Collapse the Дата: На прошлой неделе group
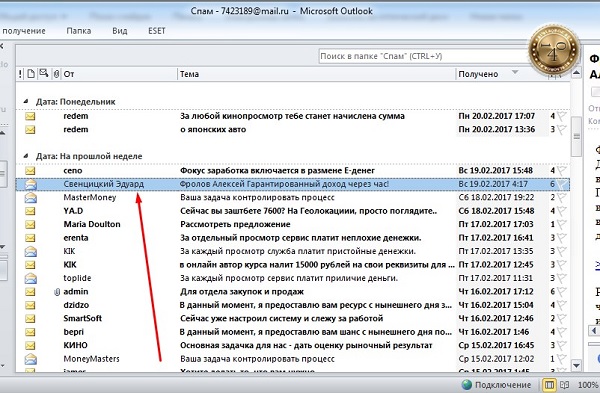Image resolution: width=600 pixels, height=393 pixels. [26, 156]
